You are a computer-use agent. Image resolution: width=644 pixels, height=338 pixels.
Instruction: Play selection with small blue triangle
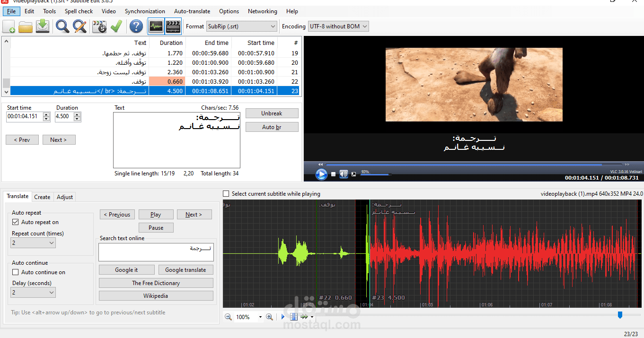(283, 317)
